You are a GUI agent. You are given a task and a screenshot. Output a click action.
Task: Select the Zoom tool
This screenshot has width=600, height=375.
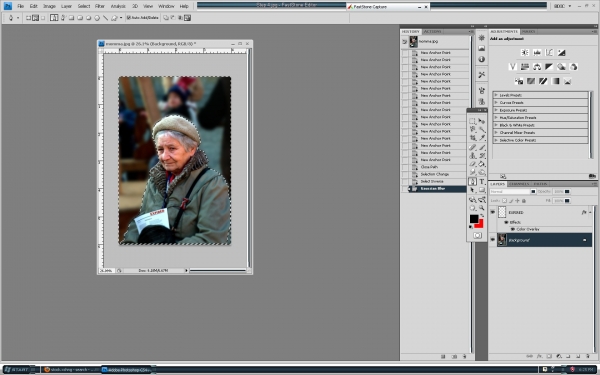click(482, 208)
